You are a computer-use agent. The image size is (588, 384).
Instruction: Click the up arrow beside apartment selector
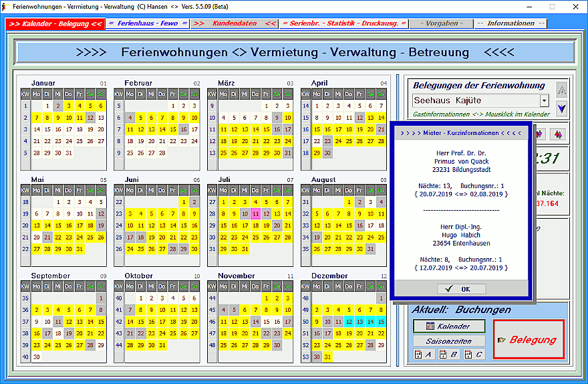[x=561, y=90]
